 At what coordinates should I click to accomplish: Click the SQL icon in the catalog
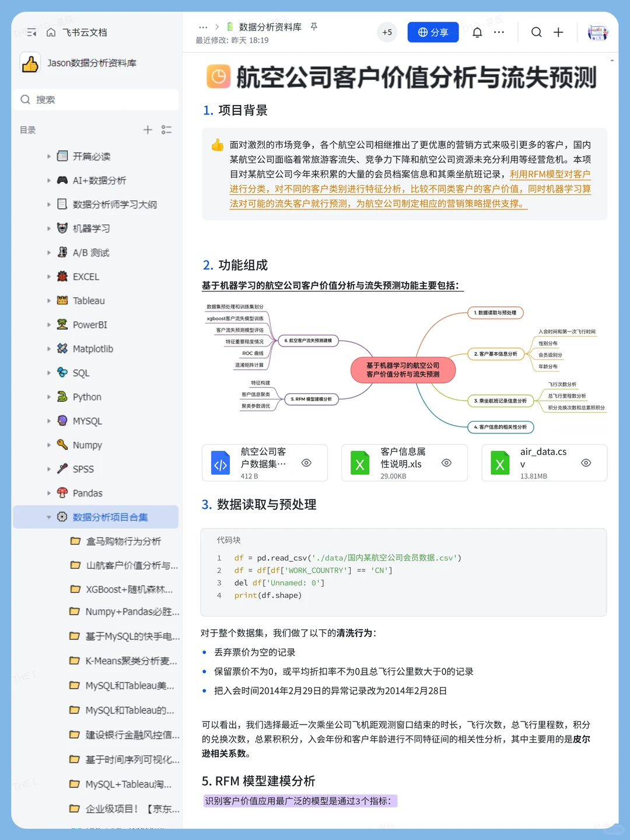(x=62, y=372)
